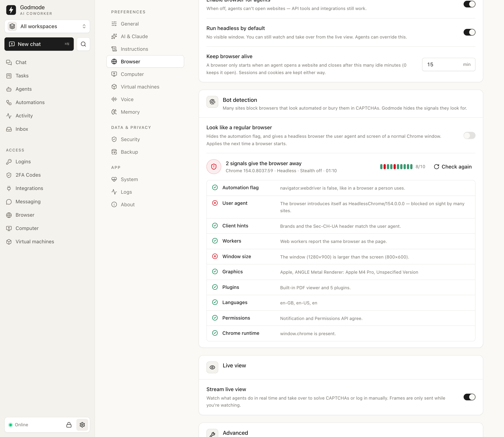
Task: Open About page
Action: point(145,205)
